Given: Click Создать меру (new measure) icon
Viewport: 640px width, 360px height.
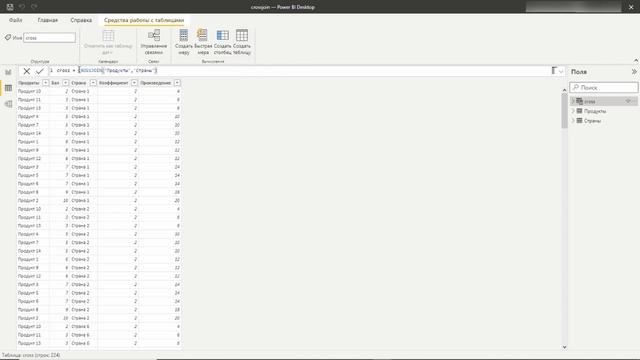Looking at the screenshot, I should click(184, 35).
